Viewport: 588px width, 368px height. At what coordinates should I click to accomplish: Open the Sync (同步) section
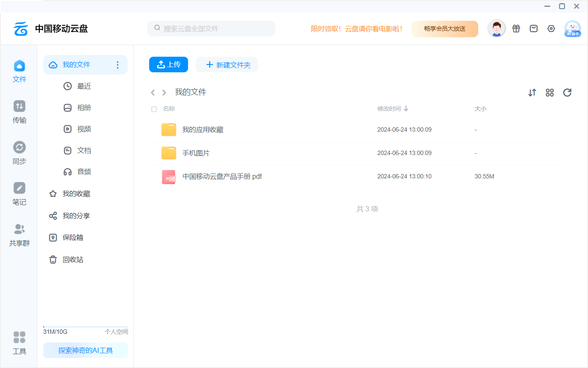pos(19,153)
